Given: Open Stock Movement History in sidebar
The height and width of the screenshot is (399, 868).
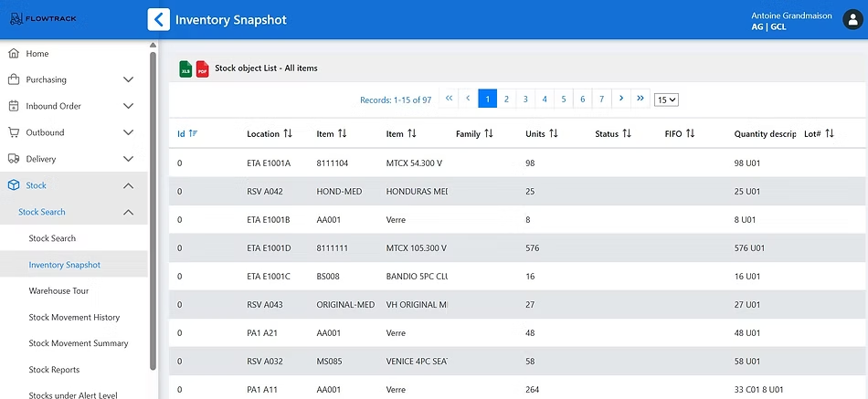Looking at the screenshot, I should (x=74, y=317).
